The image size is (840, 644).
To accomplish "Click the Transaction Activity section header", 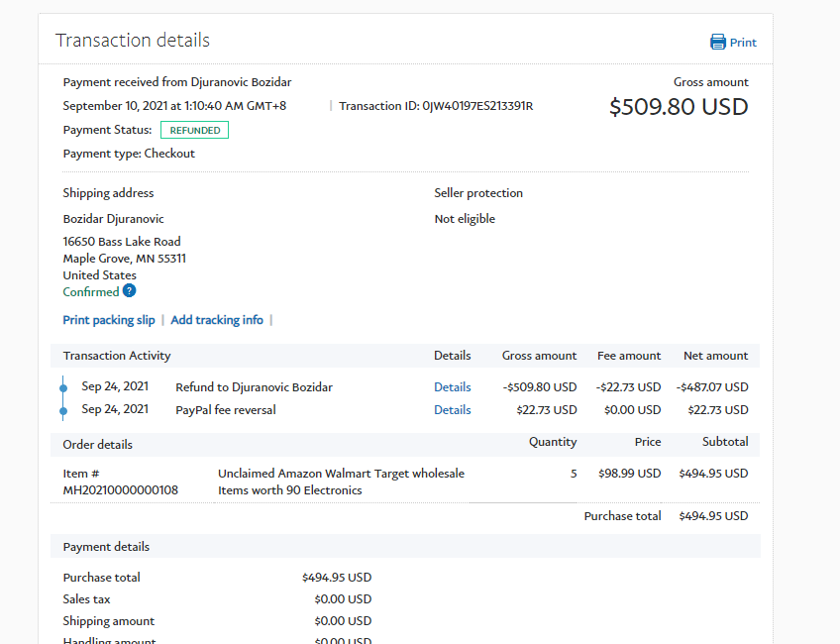I will tap(117, 356).
